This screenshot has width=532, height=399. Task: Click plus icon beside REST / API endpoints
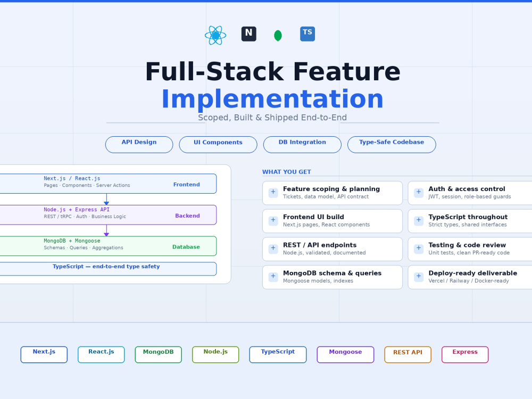(273, 248)
